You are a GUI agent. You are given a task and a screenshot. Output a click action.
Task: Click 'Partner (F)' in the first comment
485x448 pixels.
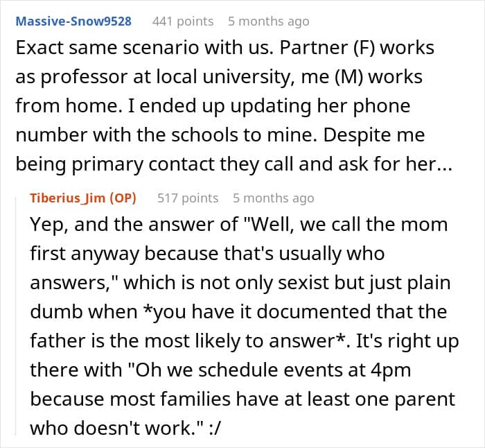pos(327,48)
